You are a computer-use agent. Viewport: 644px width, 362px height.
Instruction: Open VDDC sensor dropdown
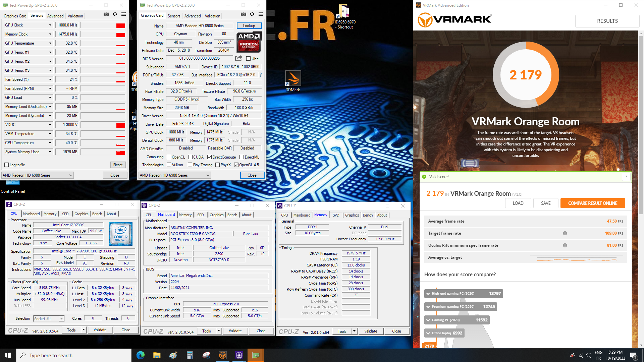click(50, 125)
